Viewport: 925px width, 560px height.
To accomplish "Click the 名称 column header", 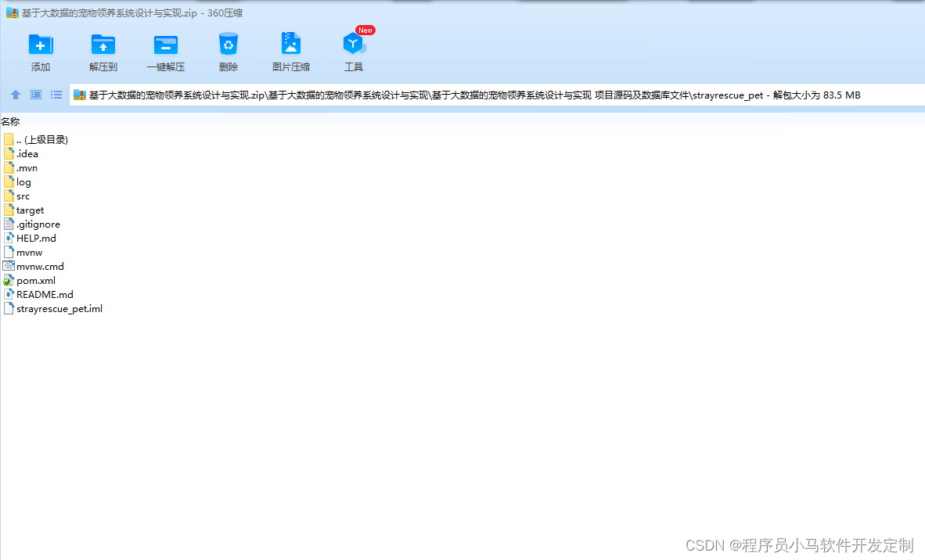I will (11, 121).
